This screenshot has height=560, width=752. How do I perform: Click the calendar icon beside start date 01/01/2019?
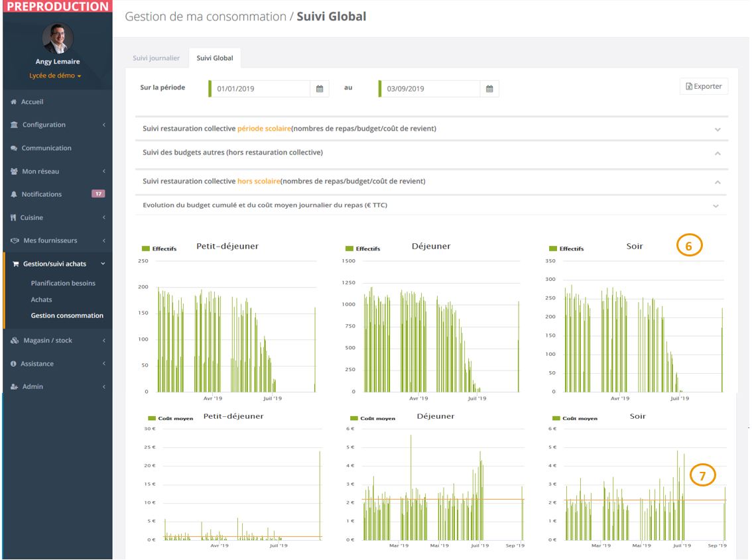coord(319,89)
